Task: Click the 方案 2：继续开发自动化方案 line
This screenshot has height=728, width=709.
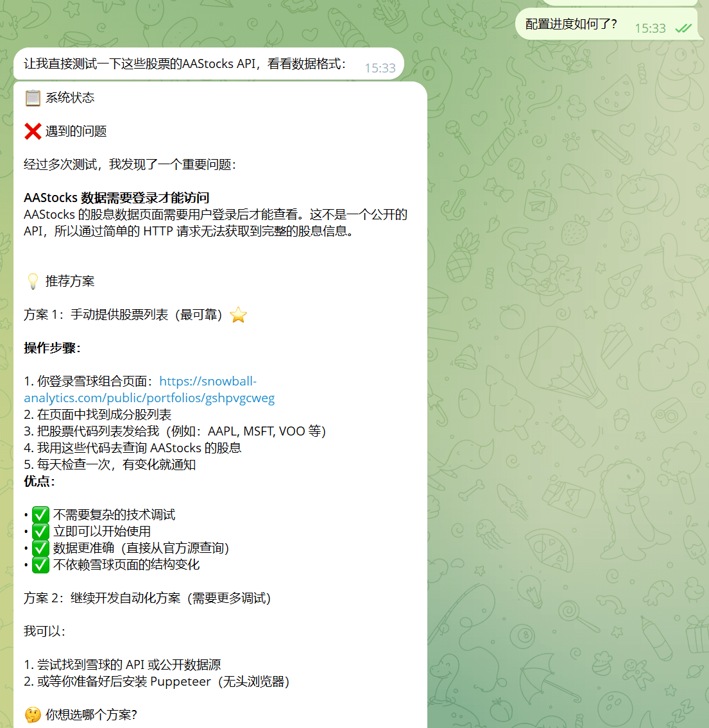Action: (x=148, y=598)
